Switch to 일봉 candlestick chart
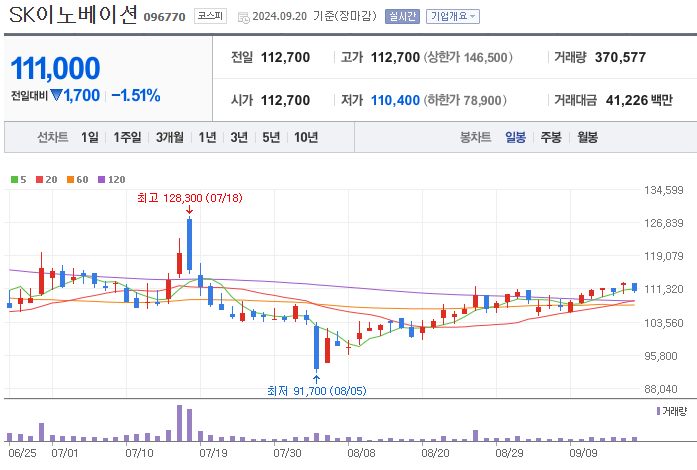The height and width of the screenshot is (470, 697). coord(516,137)
